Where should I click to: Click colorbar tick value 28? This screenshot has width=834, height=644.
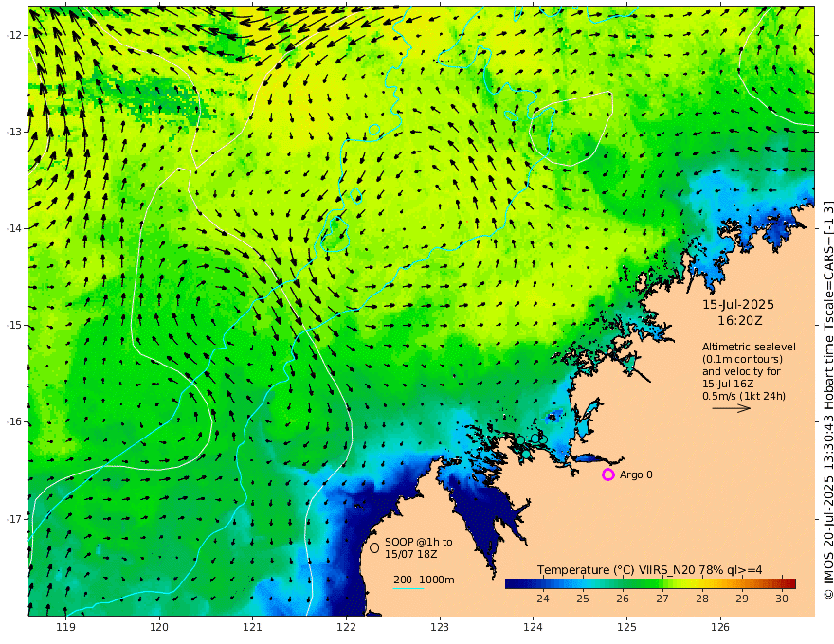(x=702, y=599)
